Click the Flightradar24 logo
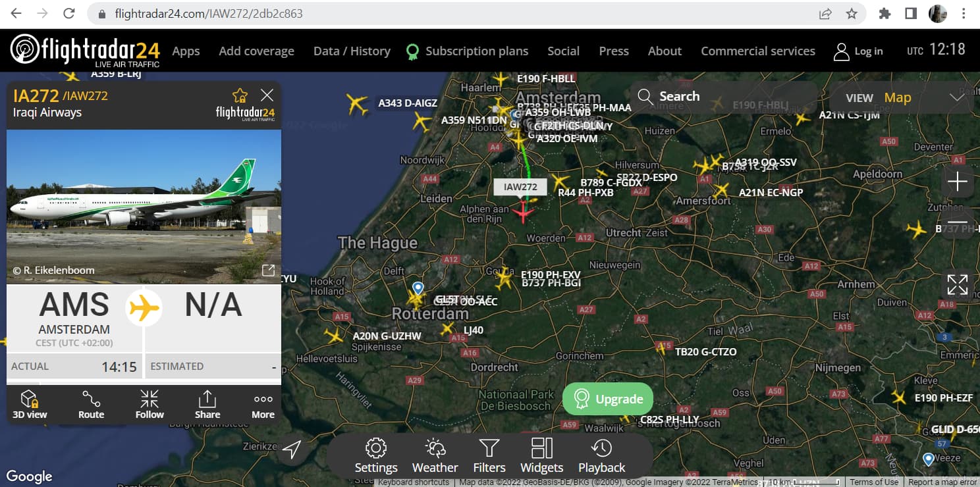980x487 pixels. (86, 50)
